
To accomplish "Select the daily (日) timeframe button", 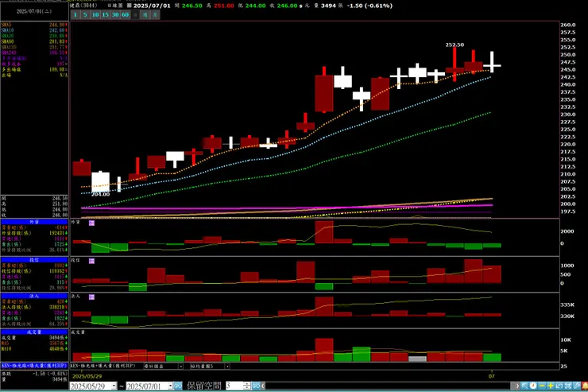I will tap(135, 14).
